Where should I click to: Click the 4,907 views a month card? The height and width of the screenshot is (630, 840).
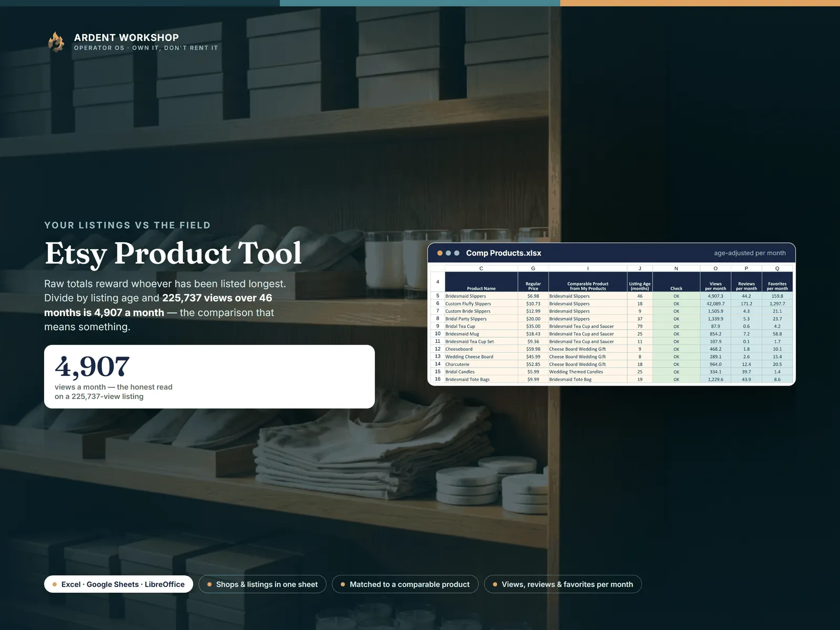(209, 376)
